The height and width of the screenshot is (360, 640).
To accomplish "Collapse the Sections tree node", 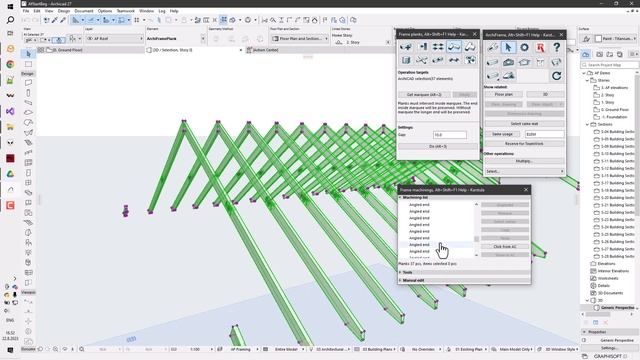I will (587, 124).
